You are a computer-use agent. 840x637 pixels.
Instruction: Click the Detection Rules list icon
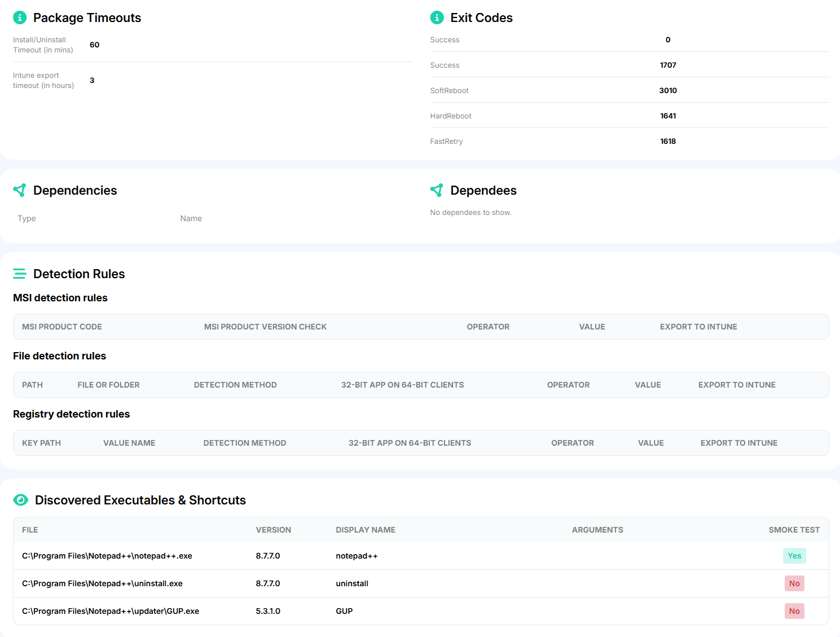tap(20, 274)
